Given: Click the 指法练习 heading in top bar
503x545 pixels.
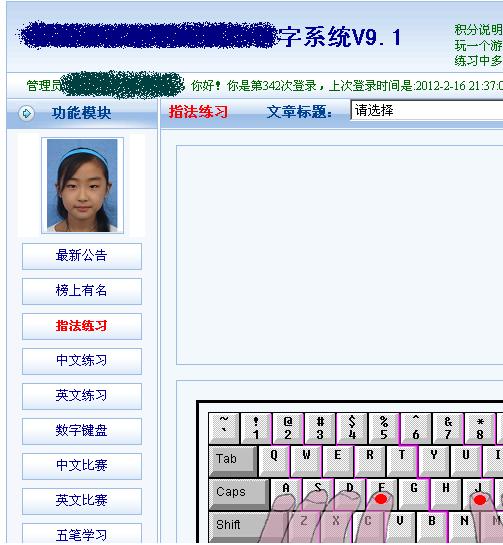Looking at the screenshot, I should point(198,112).
